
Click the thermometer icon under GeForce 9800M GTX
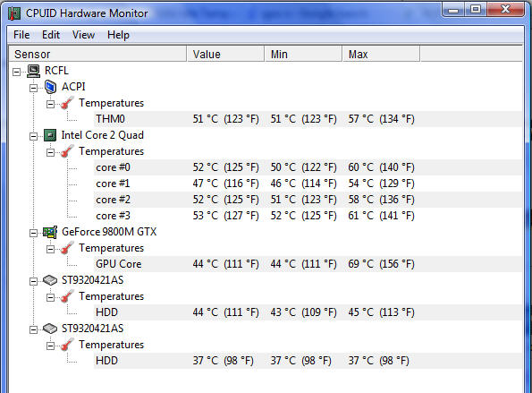coord(67,248)
